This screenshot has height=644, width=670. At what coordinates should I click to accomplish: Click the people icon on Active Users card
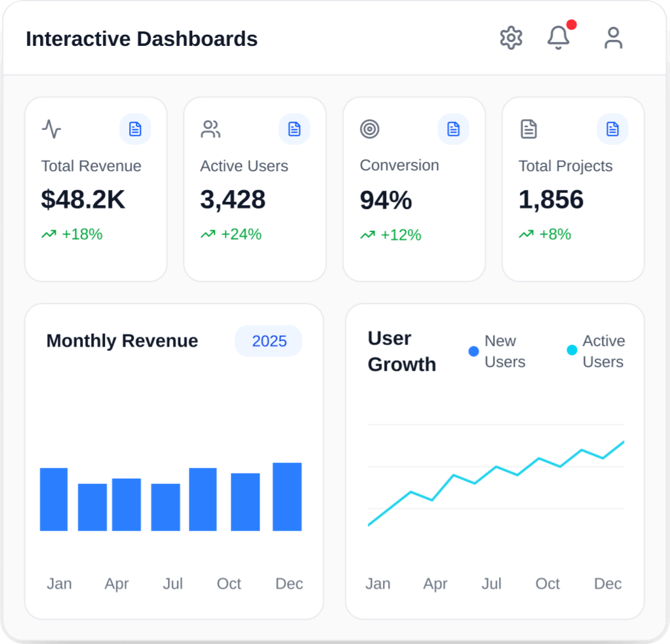210,129
